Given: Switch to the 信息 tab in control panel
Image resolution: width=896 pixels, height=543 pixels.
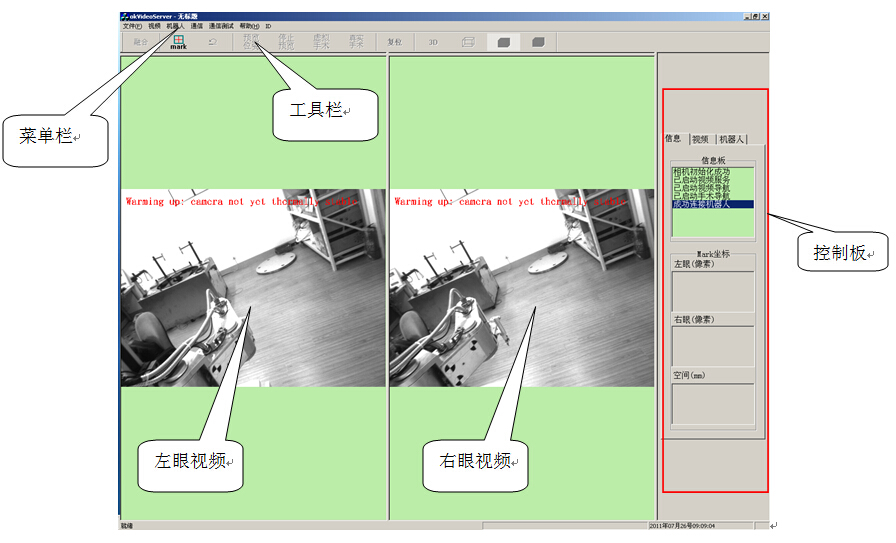Looking at the screenshot, I should click(673, 139).
